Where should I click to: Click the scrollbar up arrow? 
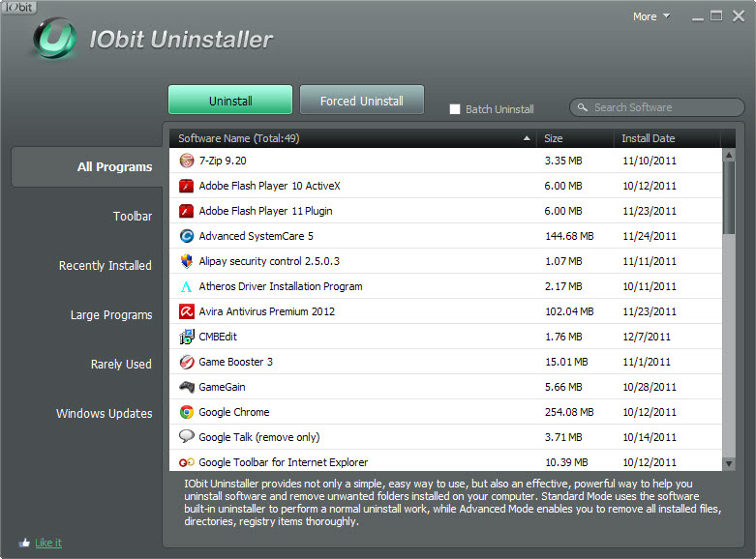[x=729, y=155]
